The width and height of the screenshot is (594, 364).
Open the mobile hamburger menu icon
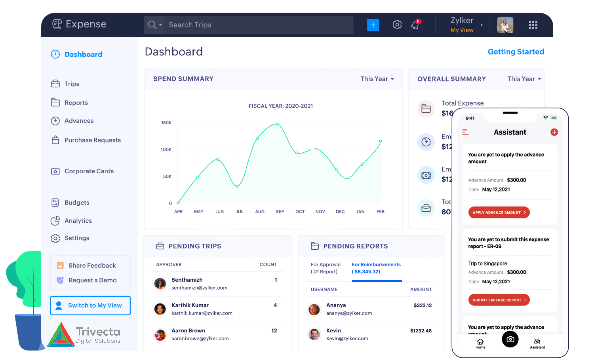465,132
